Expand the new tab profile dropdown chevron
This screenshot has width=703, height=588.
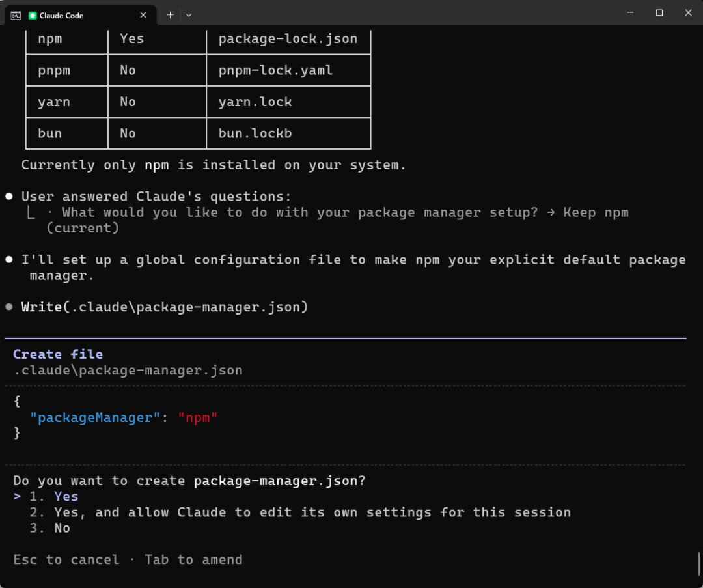[x=189, y=15]
